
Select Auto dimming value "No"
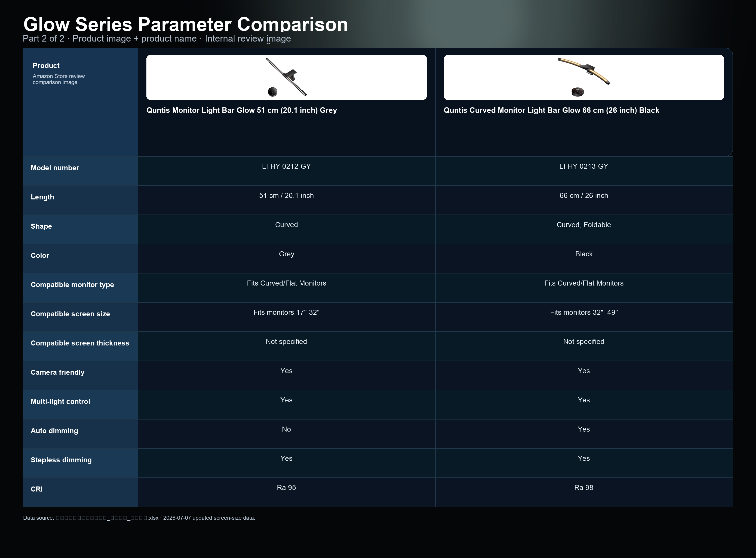(x=286, y=429)
